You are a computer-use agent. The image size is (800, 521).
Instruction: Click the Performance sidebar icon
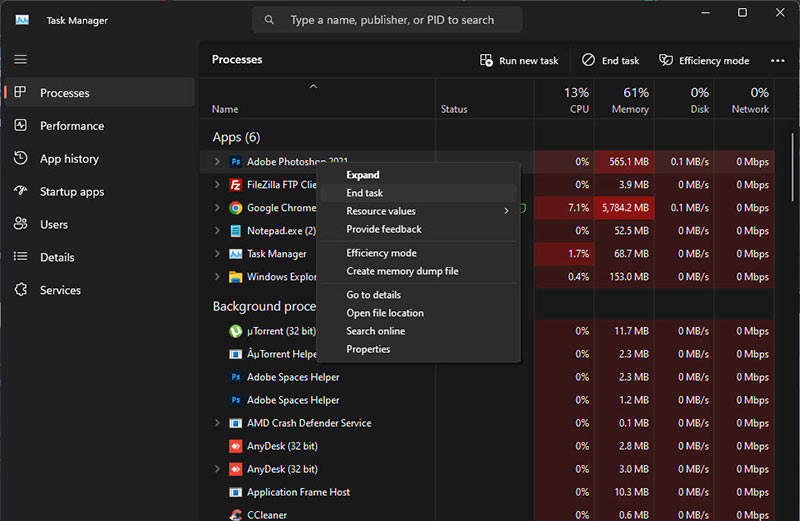click(x=20, y=126)
